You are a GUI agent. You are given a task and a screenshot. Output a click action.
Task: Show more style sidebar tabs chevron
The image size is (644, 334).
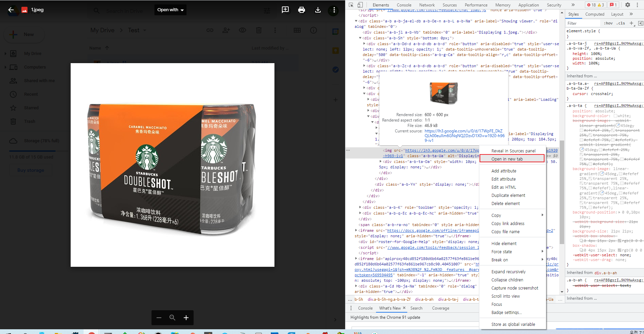click(x=631, y=14)
